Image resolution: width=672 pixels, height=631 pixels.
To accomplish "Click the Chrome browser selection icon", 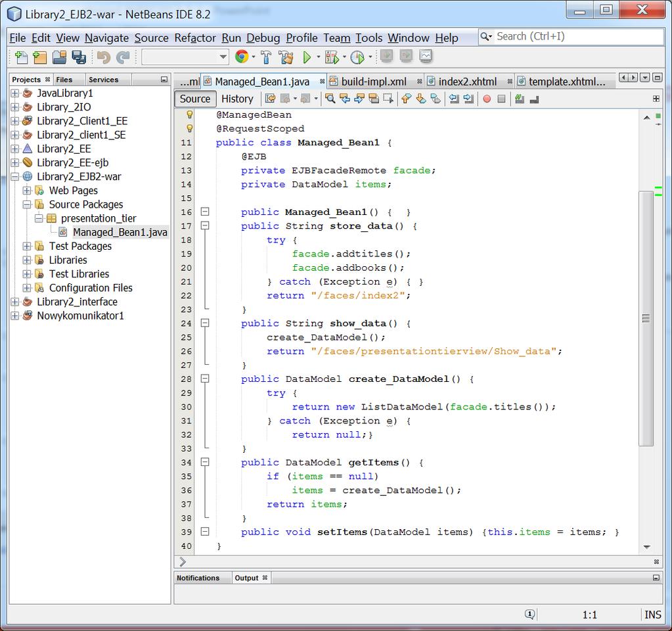I will [x=242, y=57].
